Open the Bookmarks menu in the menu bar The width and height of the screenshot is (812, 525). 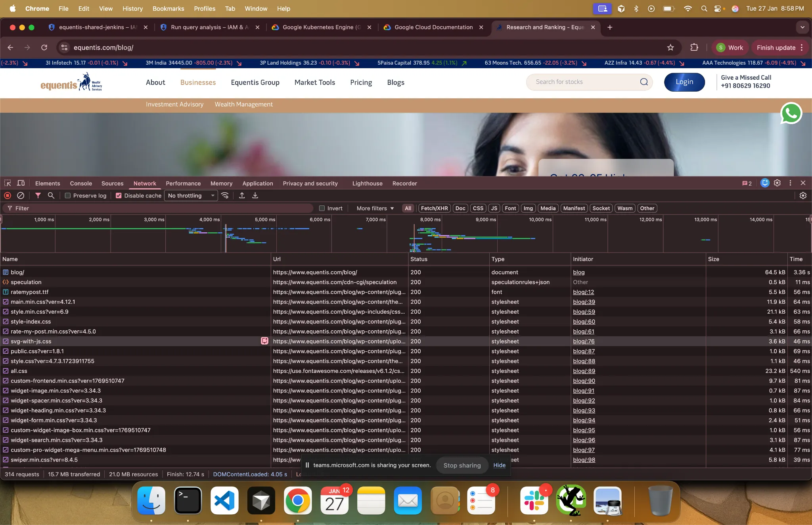click(168, 8)
